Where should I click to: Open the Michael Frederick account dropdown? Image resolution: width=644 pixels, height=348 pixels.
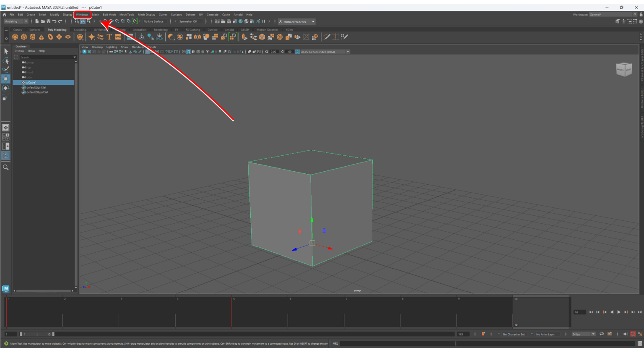297,22
